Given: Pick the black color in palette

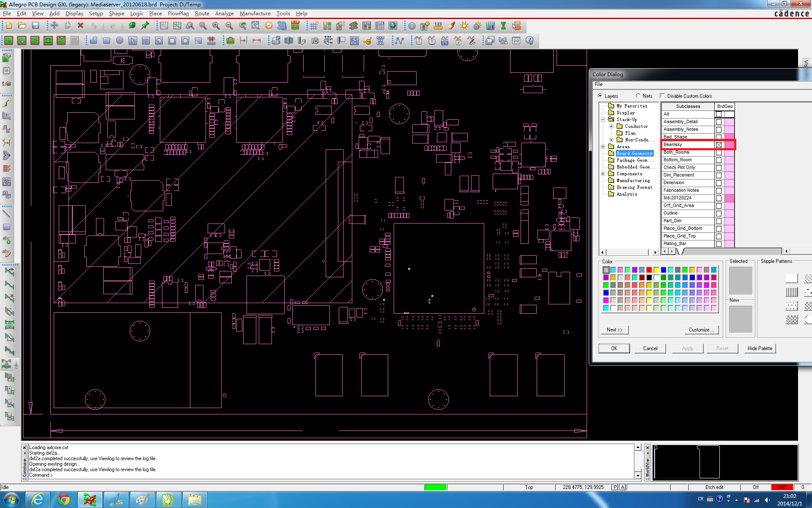Looking at the screenshot, I should pyautogui.click(x=649, y=278).
